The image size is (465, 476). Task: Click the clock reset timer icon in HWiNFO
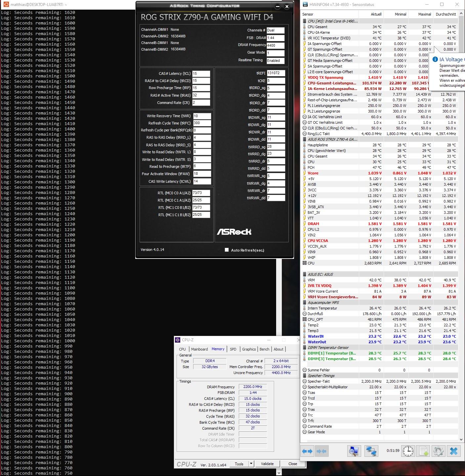pyautogui.click(x=408, y=451)
